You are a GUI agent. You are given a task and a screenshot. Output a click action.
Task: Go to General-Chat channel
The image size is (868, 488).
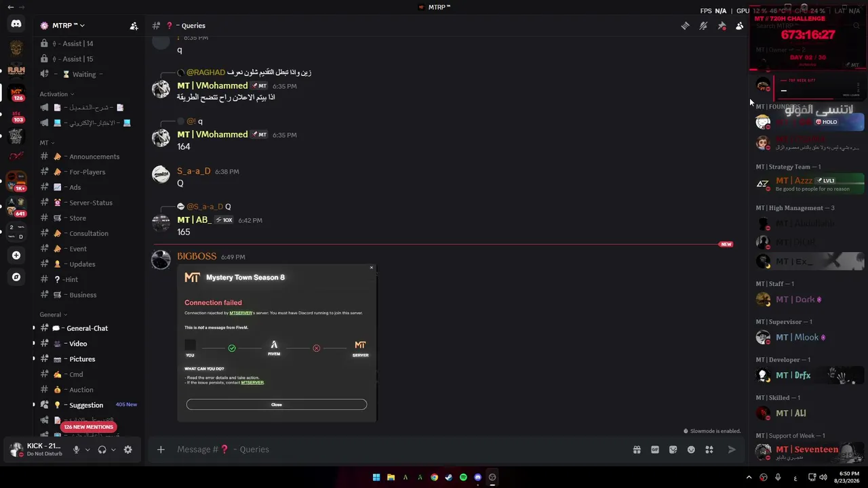(x=88, y=328)
